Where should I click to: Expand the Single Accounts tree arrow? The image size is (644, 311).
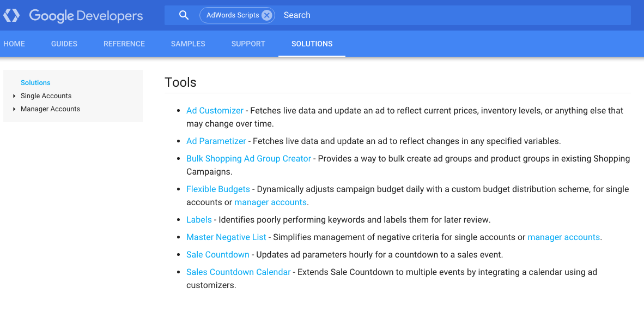pos(14,96)
